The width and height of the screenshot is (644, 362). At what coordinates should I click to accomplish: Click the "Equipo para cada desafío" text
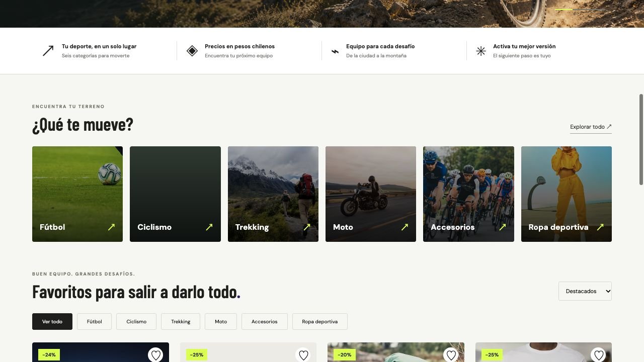pos(380,46)
